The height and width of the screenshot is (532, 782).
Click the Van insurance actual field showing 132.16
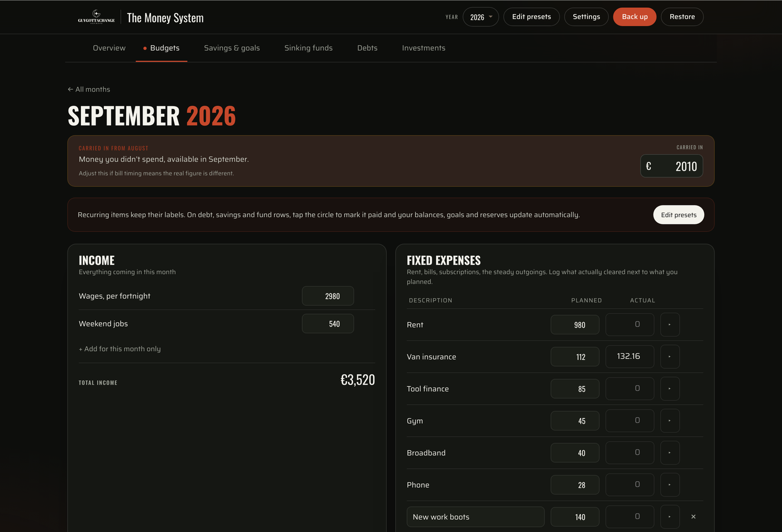click(x=630, y=357)
